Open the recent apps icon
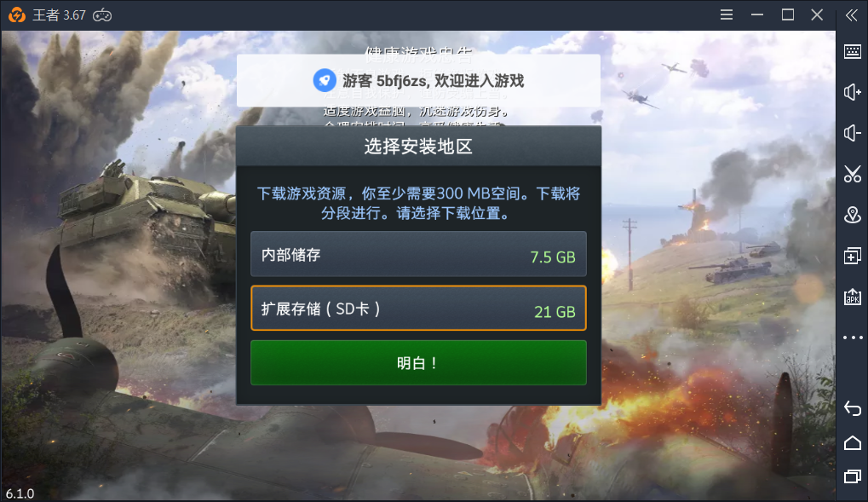The height and width of the screenshot is (502, 868). (853, 476)
